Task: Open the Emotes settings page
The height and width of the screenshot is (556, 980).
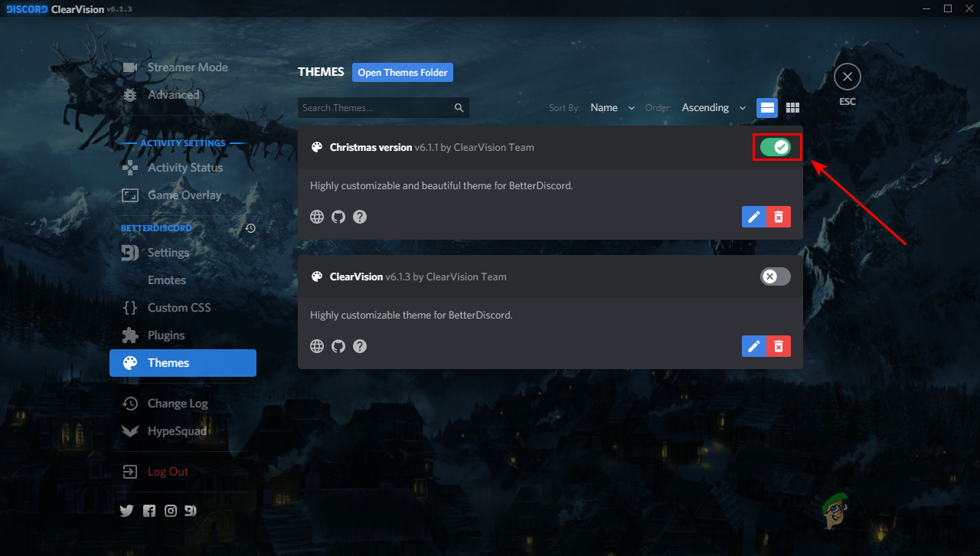Action: point(183,280)
